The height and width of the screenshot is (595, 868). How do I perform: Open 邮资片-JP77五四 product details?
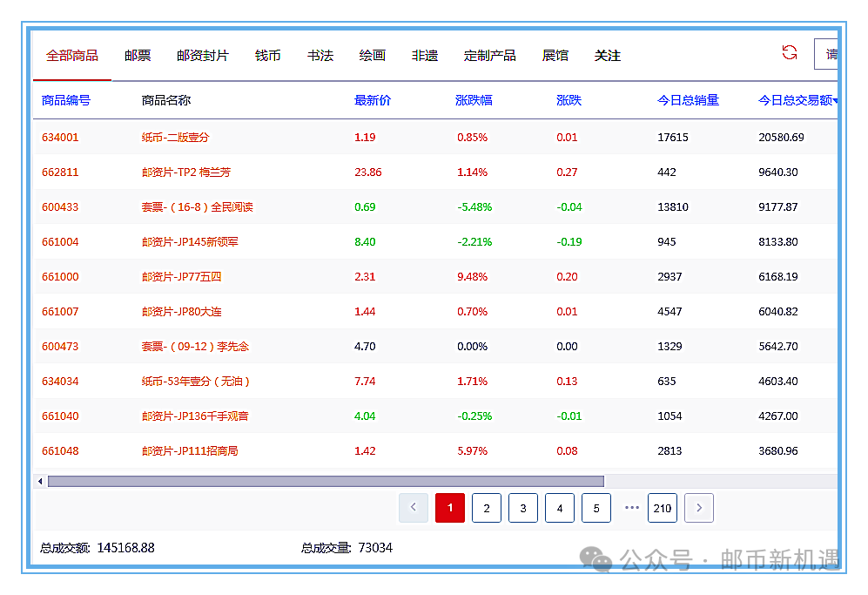(181, 277)
